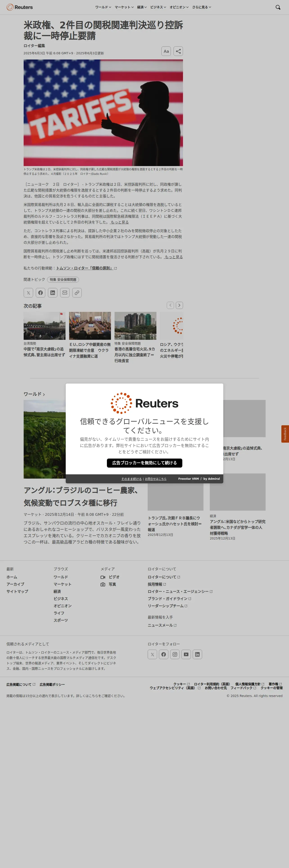Open ＥＵ、ロシア中銀資産 article thumbnail
Image resolution: width=289 pixels, height=868 pixels.
pyautogui.click(x=90, y=325)
